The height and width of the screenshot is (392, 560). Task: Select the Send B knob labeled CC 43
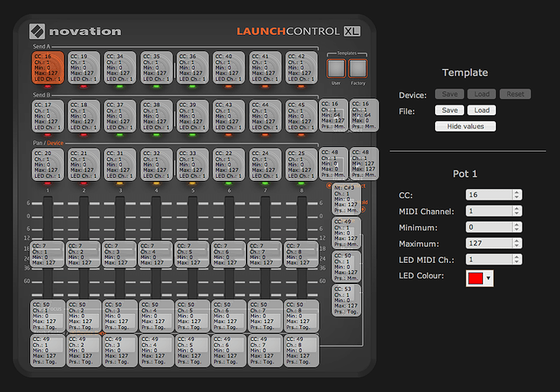pos(229,116)
